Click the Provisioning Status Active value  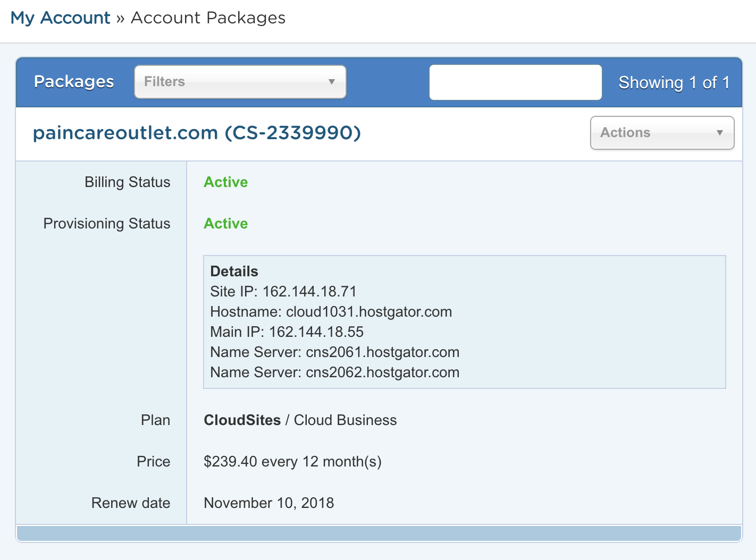(225, 224)
